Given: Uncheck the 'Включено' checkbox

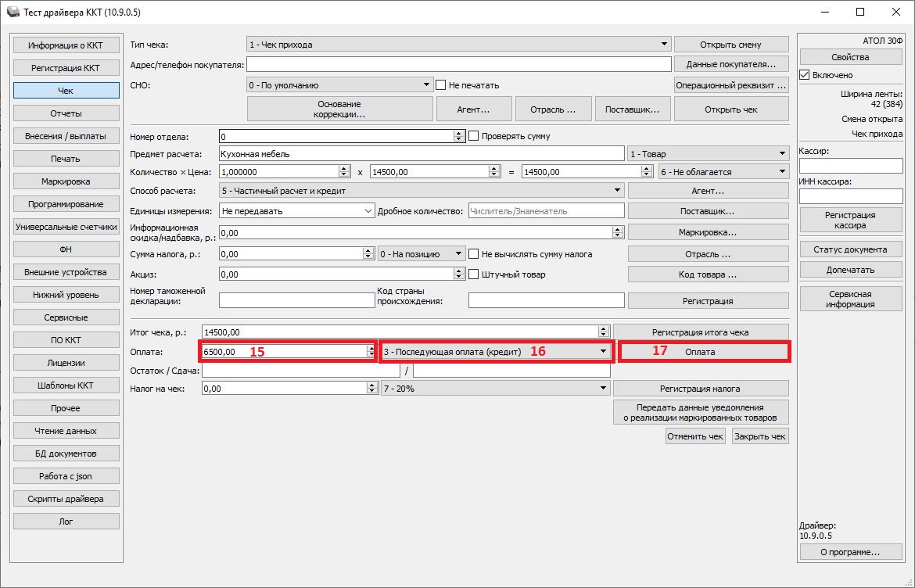Looking at the screenshot, I should pos(804,75).
